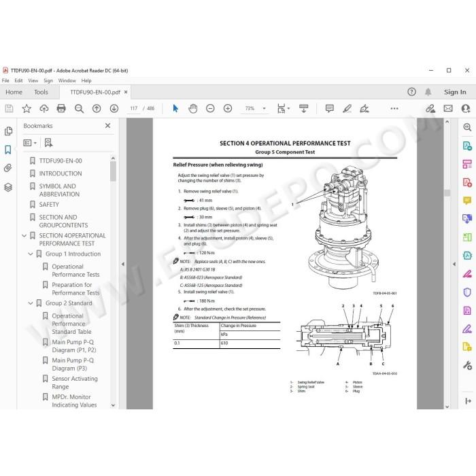Click the page number input field
Screen dimensions: 476x476
(x=133, y=108)
